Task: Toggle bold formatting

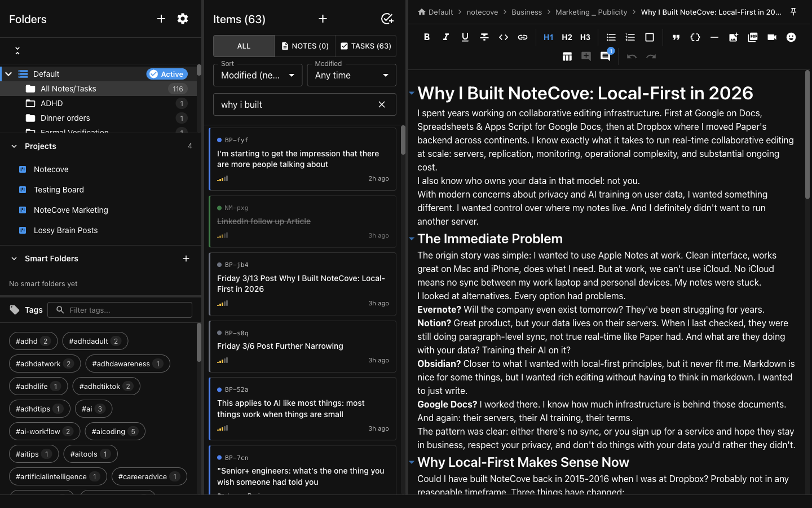Action: [427, 37]
